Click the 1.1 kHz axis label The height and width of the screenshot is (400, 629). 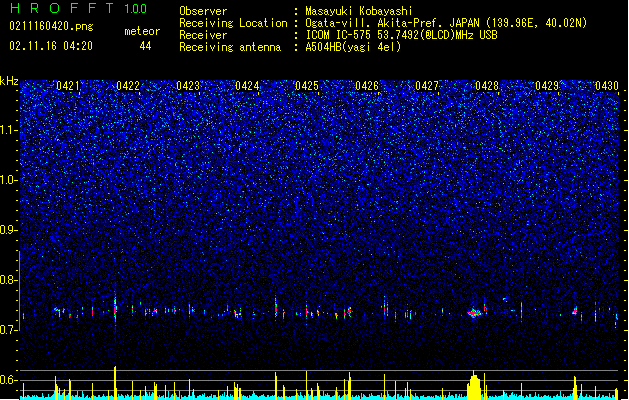click(9, 130)
